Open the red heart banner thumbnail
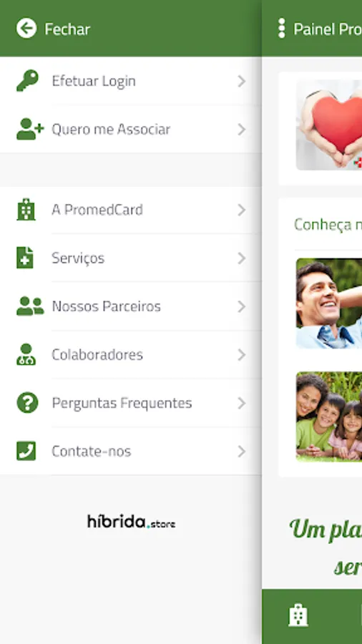Image resolution: width=362 pixels, height=644 pixels. [329, 125]
